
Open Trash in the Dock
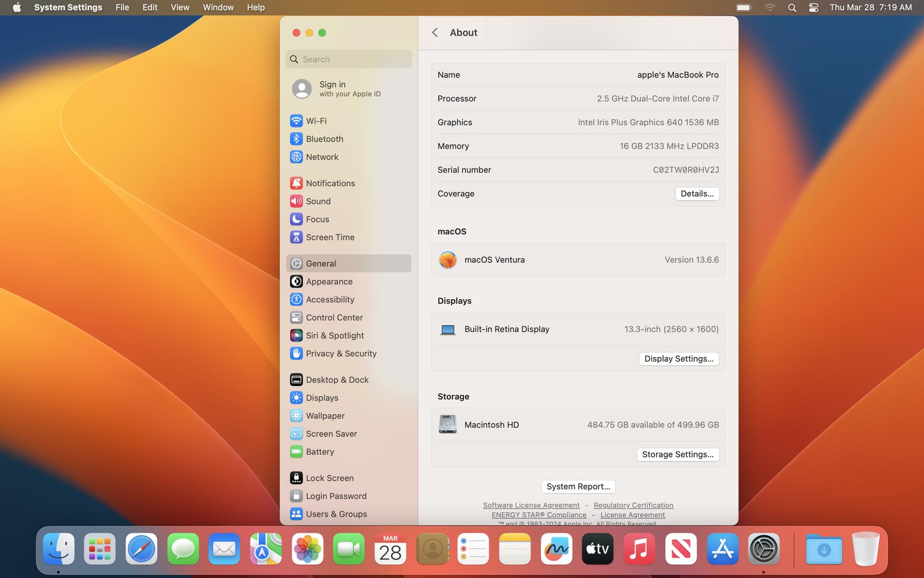click(x=865, y=549)
